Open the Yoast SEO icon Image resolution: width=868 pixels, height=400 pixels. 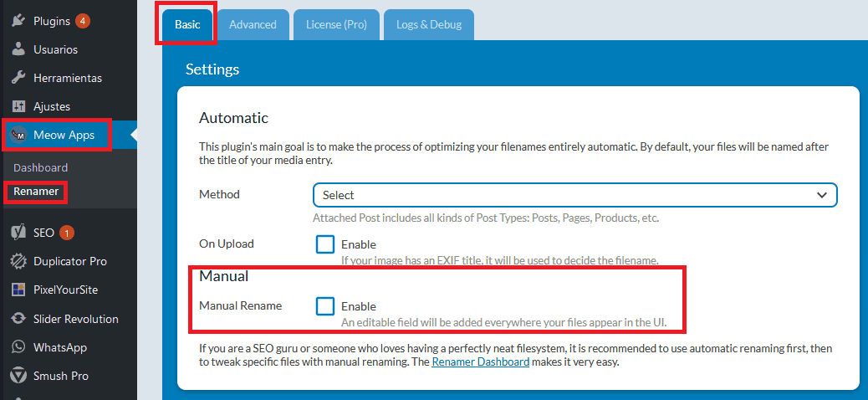[19, 233]
